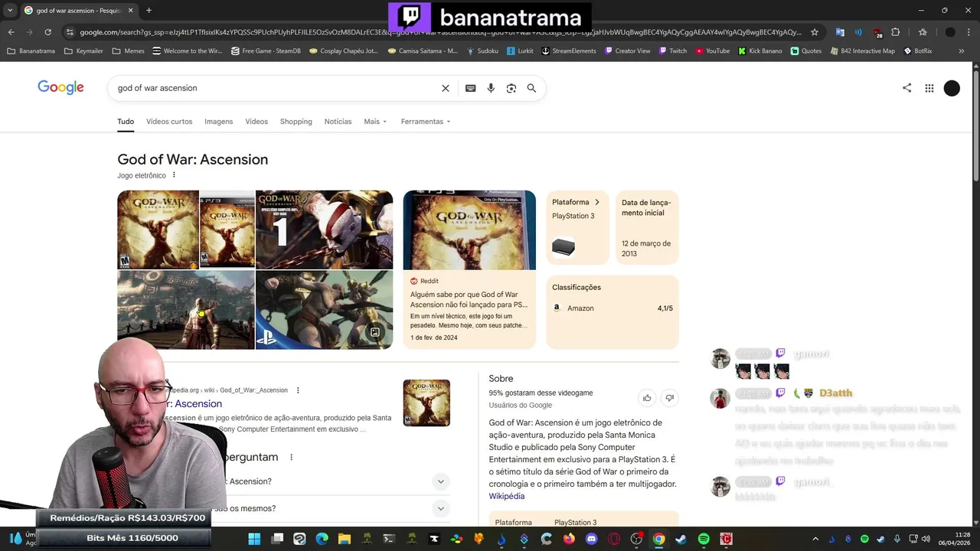The image size is (980, 551).
Task: Open the Reddit post card
Action: pos(469,269)
